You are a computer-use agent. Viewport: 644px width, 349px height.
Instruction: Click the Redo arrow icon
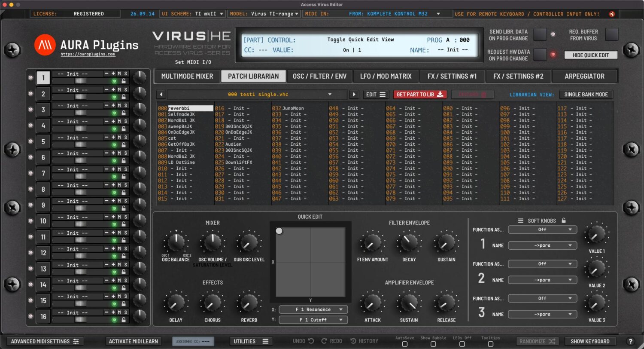[x=324, y=341]
